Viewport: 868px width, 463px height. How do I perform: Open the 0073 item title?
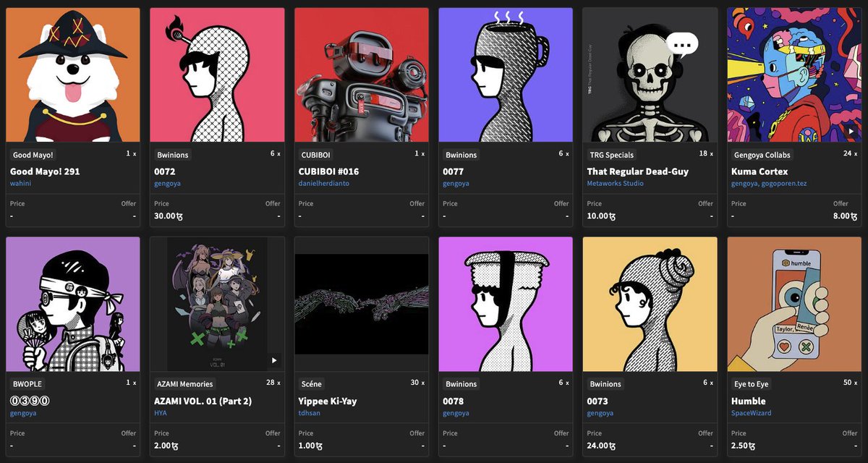click(x=598, y=401)
